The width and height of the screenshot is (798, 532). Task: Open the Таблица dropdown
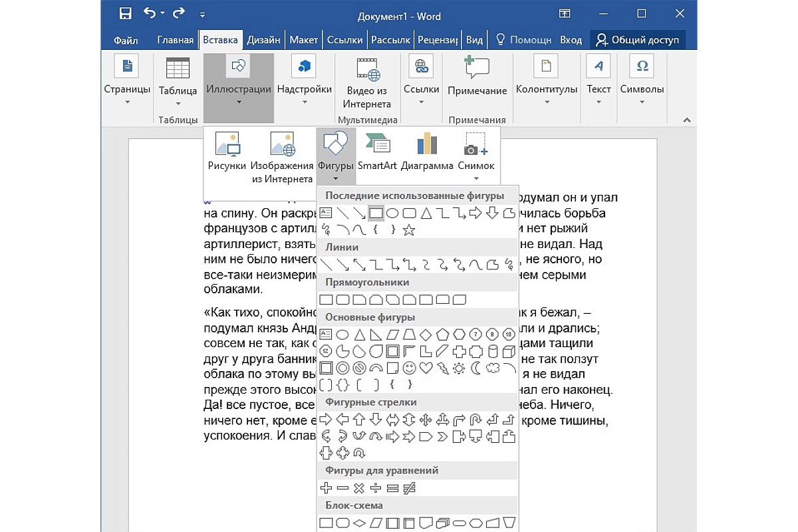178,80
